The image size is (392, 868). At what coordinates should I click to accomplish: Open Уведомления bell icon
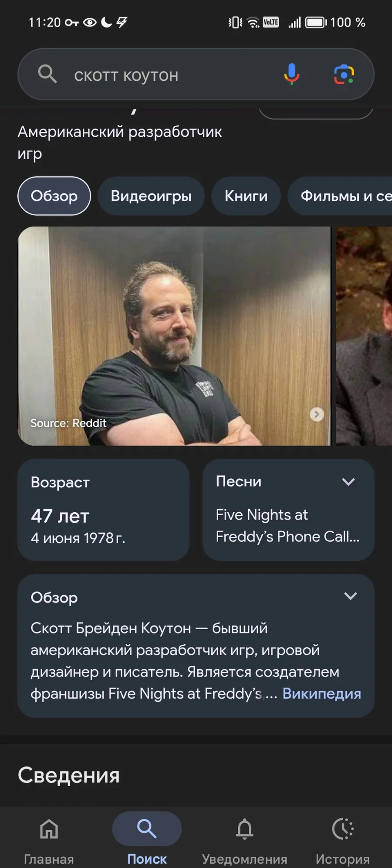pyautogui.click(x=245, y=828)
